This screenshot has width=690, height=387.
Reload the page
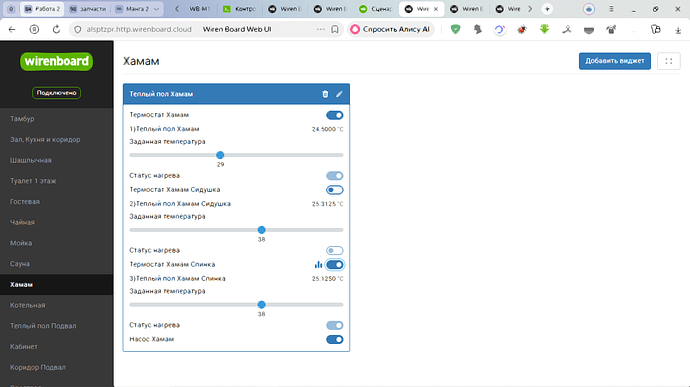tap(56, 29)
